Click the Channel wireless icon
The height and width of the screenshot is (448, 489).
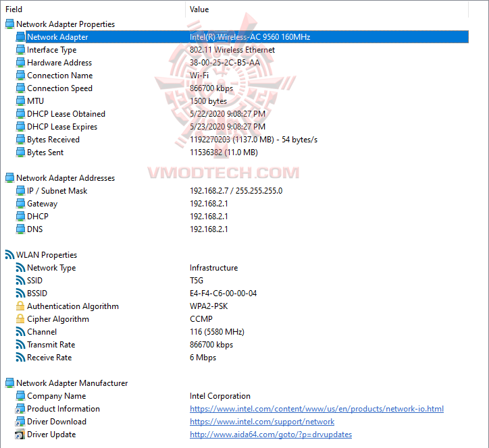coord(20,332)
